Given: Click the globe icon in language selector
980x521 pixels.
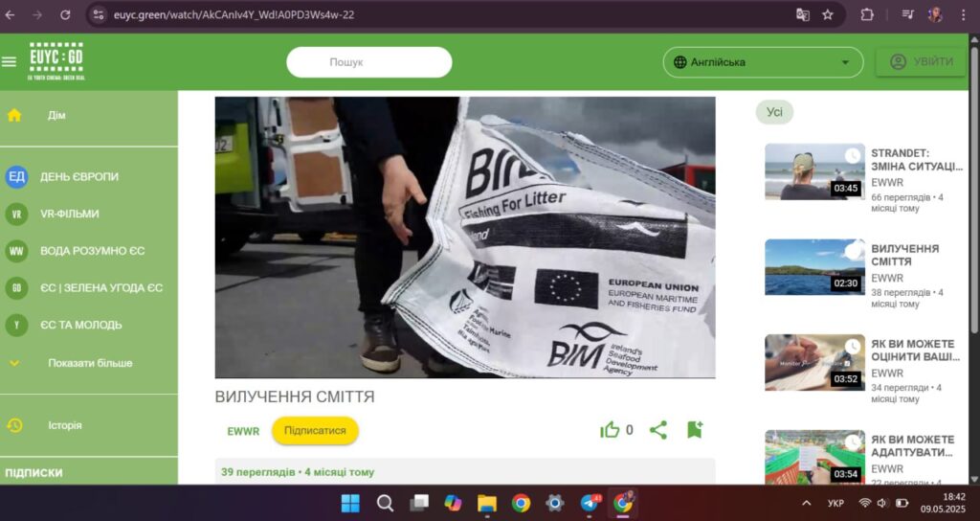Looking at the screenshot, I should [x=680, y=62].
